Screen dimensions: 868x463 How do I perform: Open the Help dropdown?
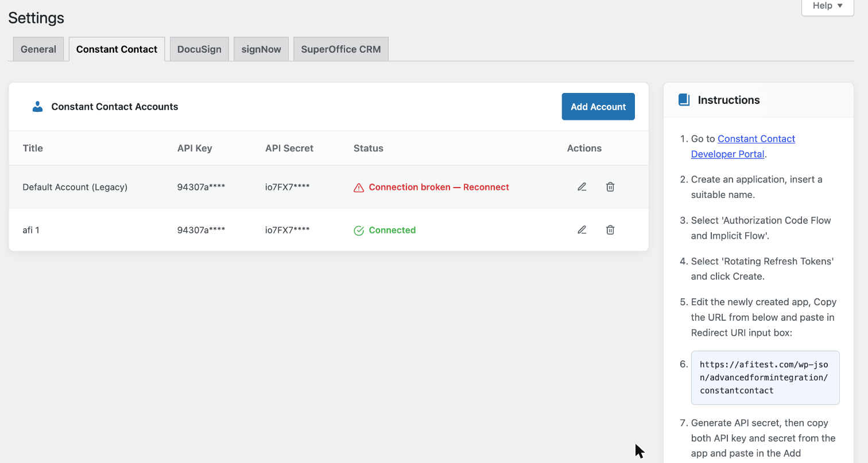[x=827, y=6]
